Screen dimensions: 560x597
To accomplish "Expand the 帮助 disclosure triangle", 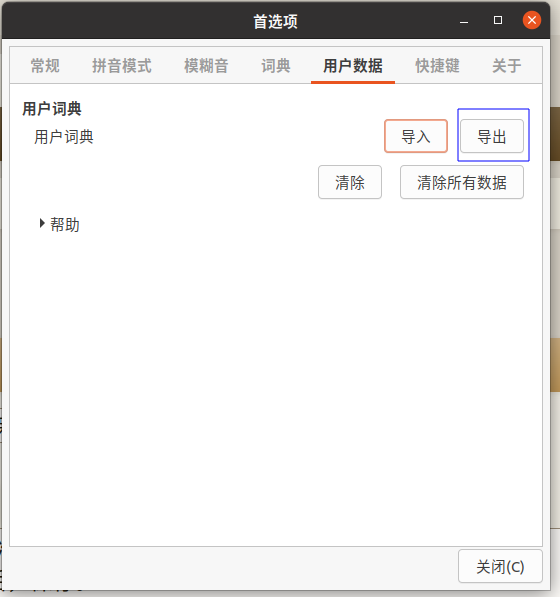I will click(x=42, y=223).
